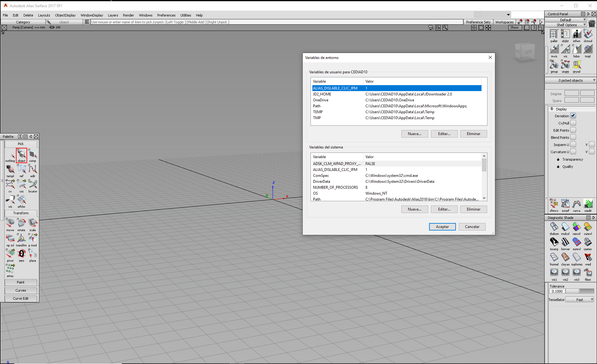Click the Preference Sets button
The image size is (597, 364).
[x=478, y=22]
